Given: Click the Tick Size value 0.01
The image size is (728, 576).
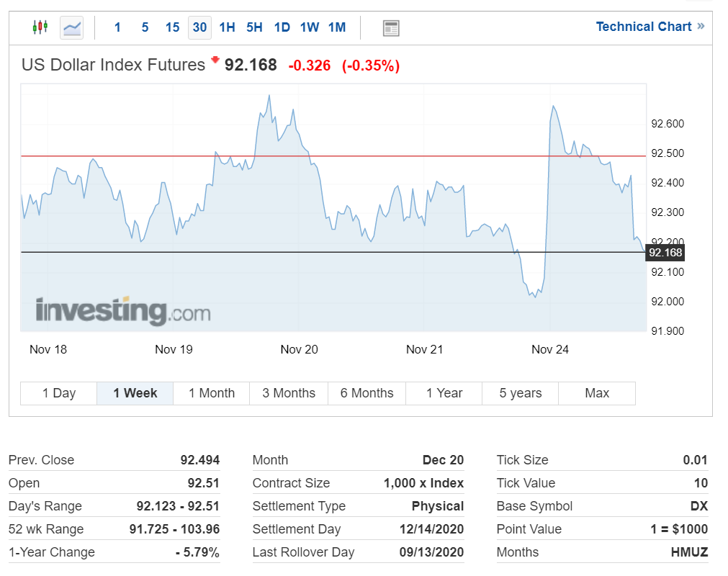Looking at the screenshot, I should point(695,460).
